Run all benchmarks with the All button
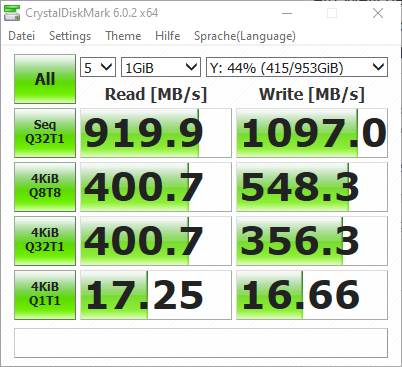The image size is (402, 367). tap(45, 79)
